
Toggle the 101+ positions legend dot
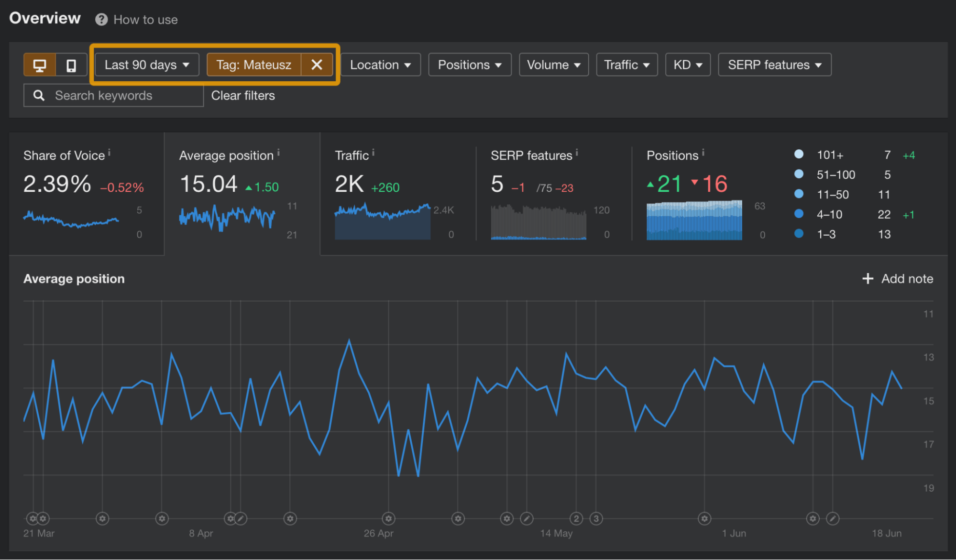pyautogui.click(x=799, y=154)
